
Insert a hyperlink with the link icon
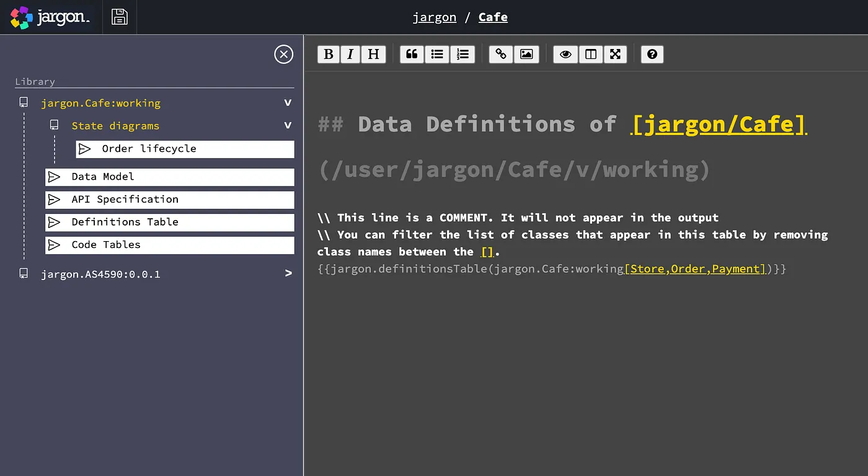tap(500, 55)
